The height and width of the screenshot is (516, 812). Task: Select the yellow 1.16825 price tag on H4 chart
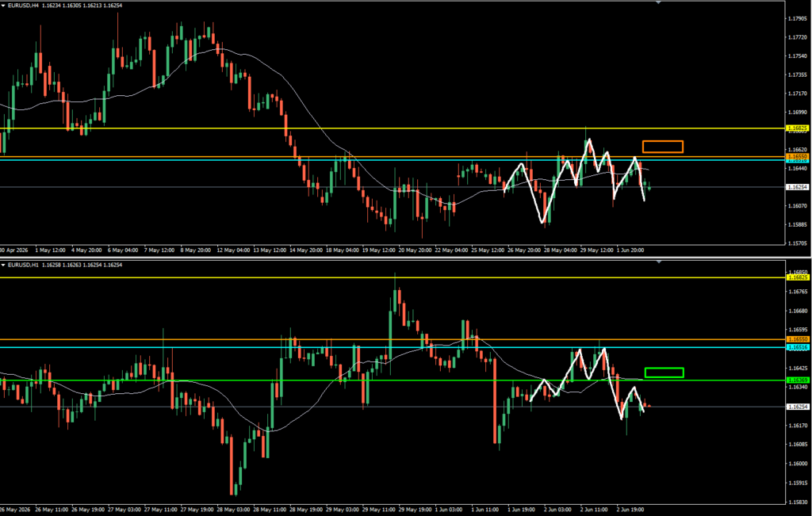point(797,128)
